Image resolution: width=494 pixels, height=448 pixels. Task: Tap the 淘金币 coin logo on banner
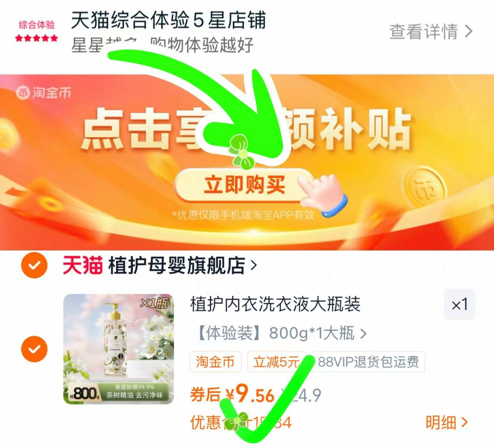tap(43, 93)
